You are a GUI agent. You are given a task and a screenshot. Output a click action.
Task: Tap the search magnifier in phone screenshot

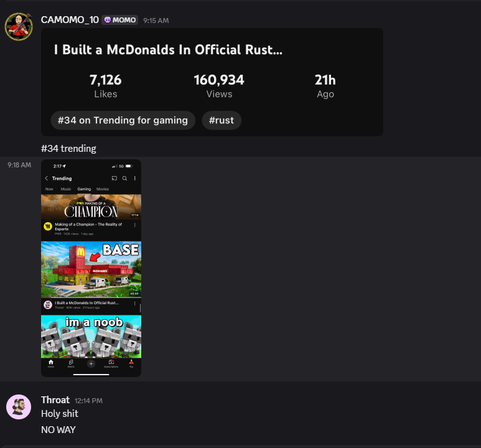(124, 179)
